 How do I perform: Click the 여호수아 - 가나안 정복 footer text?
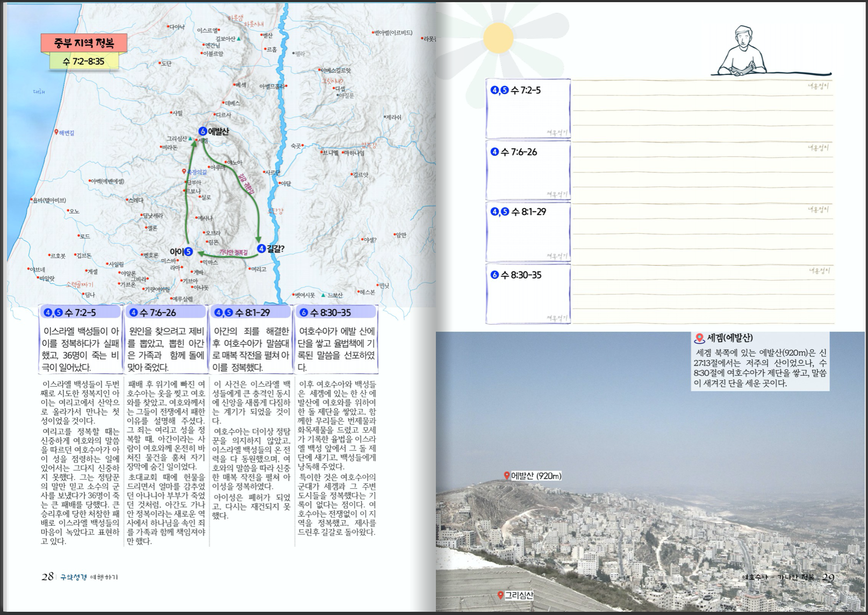[x=778, y=577]
